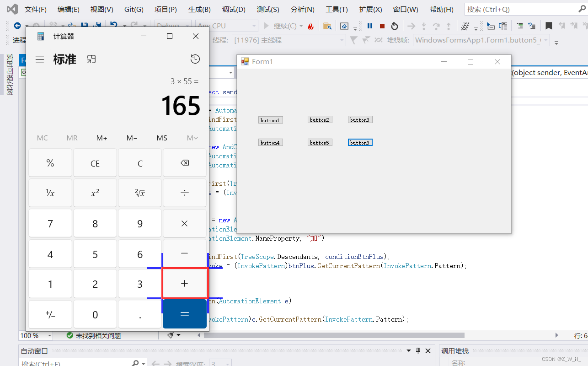The width and height of the screenshot is (588, 366).
Task: Click the Visual Studio search box
Action: click(526, 9)
